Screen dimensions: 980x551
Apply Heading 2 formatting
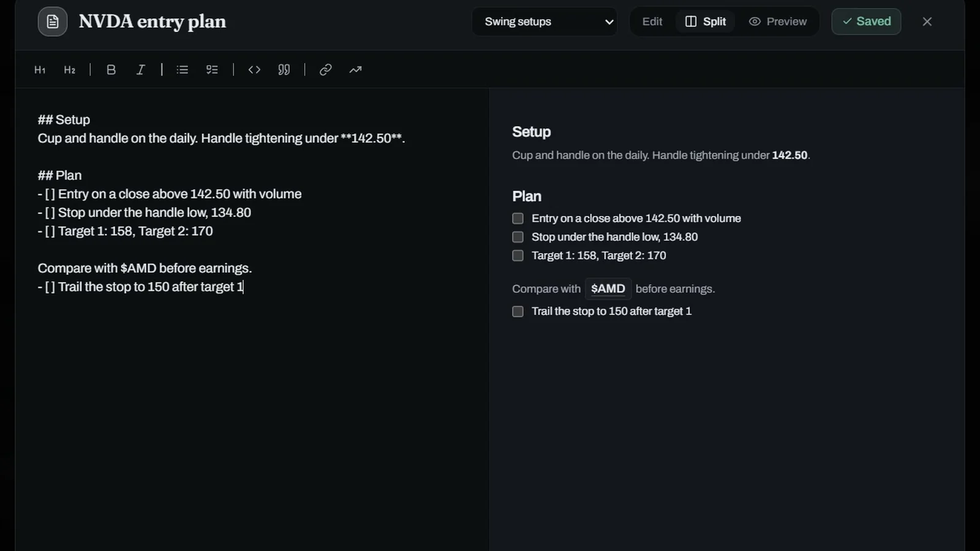(70, 70)
